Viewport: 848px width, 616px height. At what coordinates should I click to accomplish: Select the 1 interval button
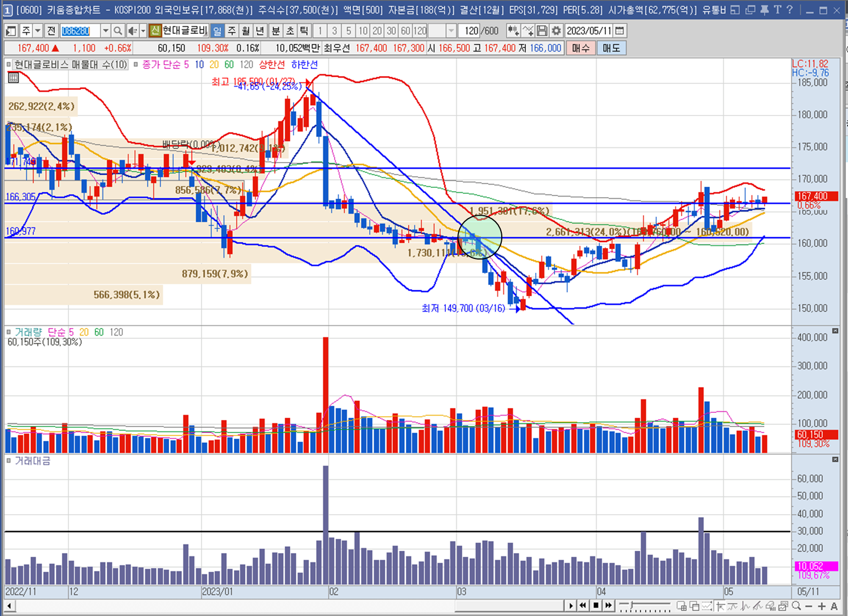point(320,31)
